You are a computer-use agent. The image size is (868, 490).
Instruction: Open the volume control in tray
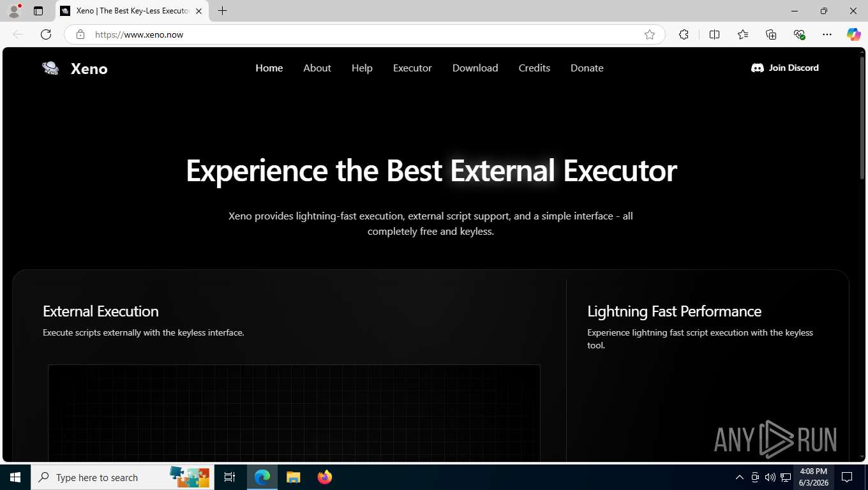(x=770, y=477)
